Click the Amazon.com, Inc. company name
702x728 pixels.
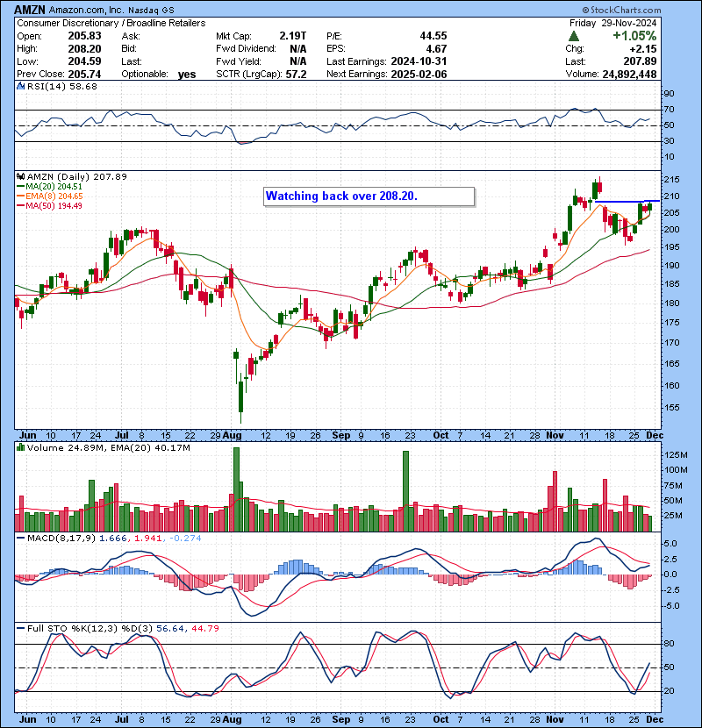[x=86, y=10]
